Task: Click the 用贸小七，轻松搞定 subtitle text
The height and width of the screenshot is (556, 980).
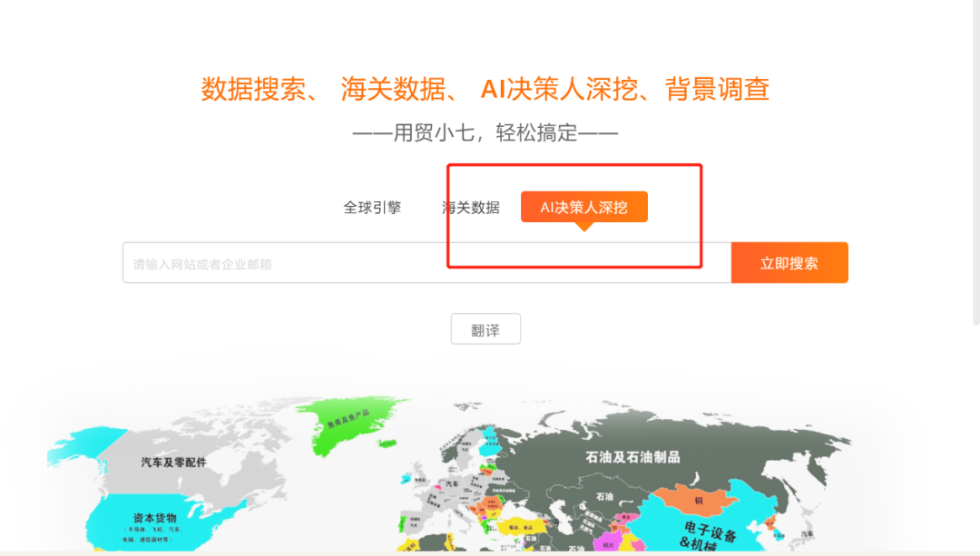Action: (485, 133)
